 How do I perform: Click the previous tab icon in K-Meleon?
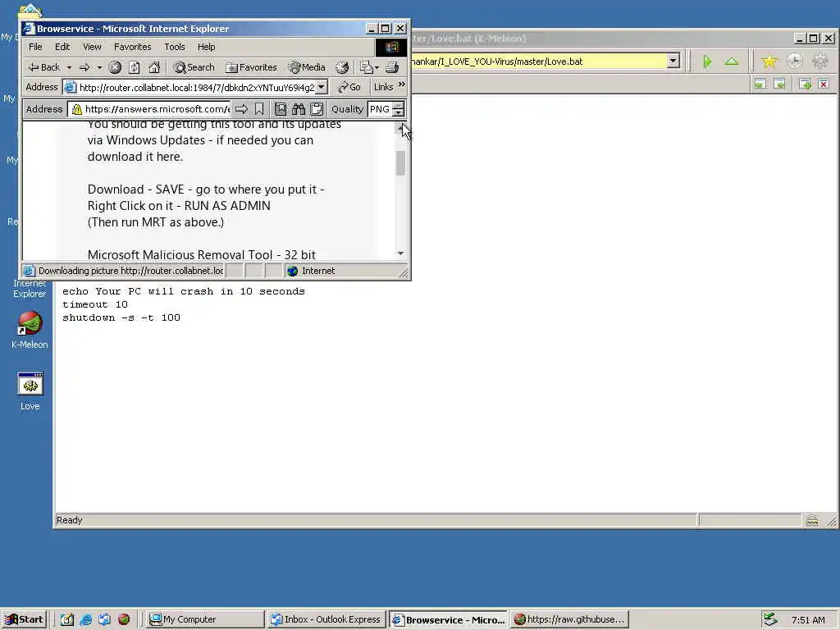click(760, 84)
